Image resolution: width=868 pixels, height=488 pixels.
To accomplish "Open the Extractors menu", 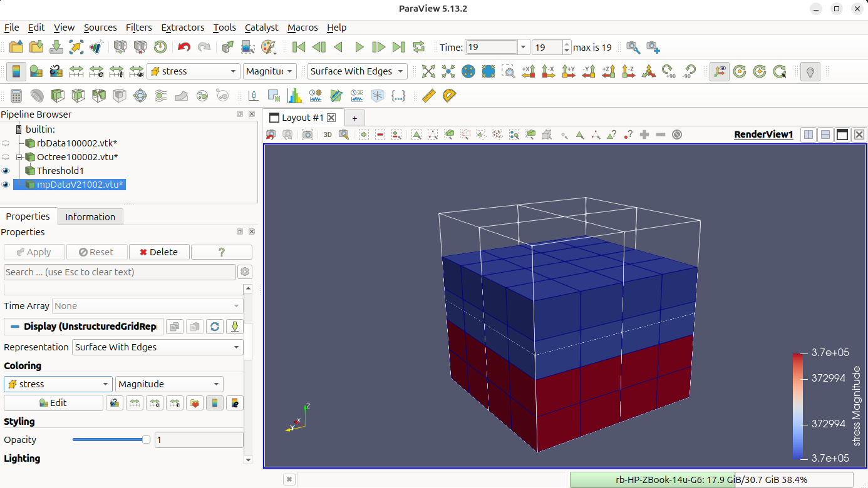I will (x=183, y=28).
